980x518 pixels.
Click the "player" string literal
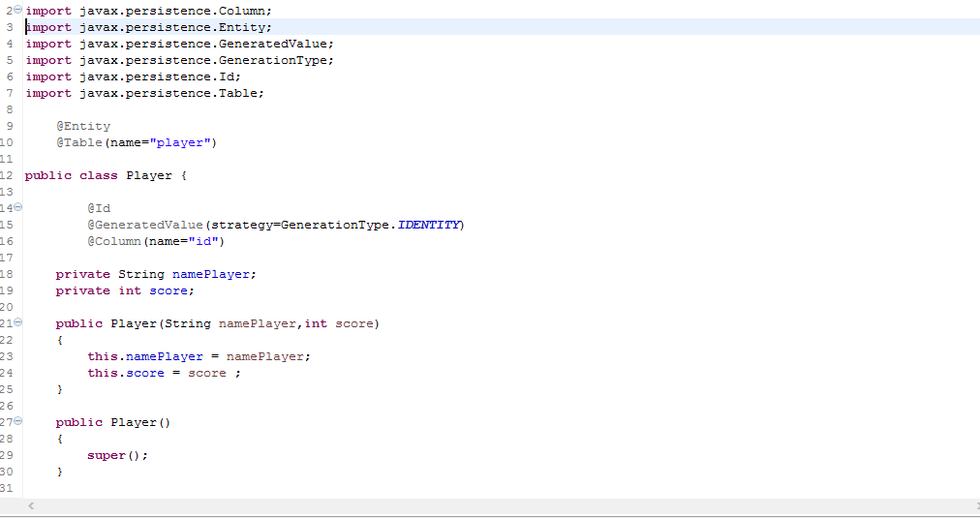pos(180,142)
